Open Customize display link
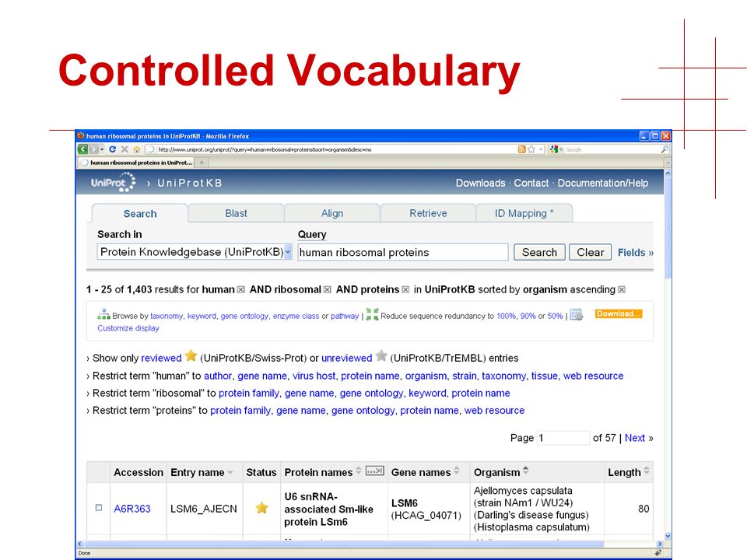This screenshot has height=560, width=747. point(128,328)
